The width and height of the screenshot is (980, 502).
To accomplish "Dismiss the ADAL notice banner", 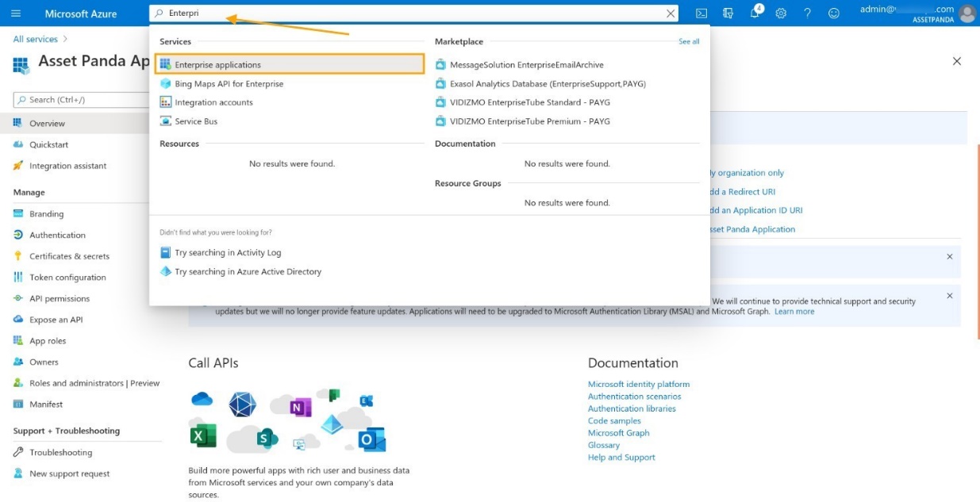I will [950, 296].
